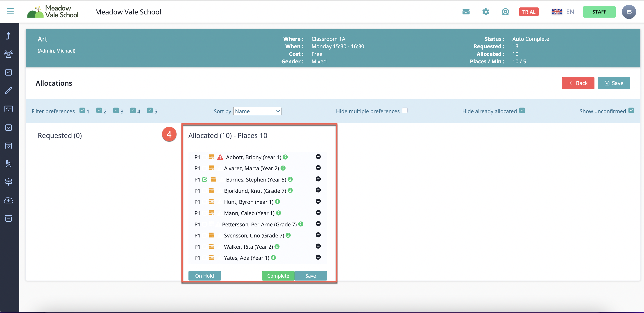644x313 pixels.
Task: Click the ES user avatar
Action: [x=629, y=12]
